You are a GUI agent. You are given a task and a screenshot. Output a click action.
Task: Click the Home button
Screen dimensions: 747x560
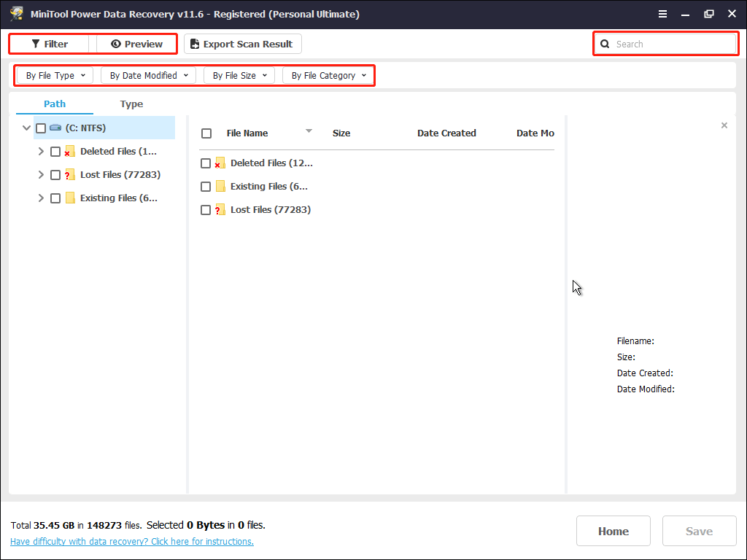coord(613,531)
